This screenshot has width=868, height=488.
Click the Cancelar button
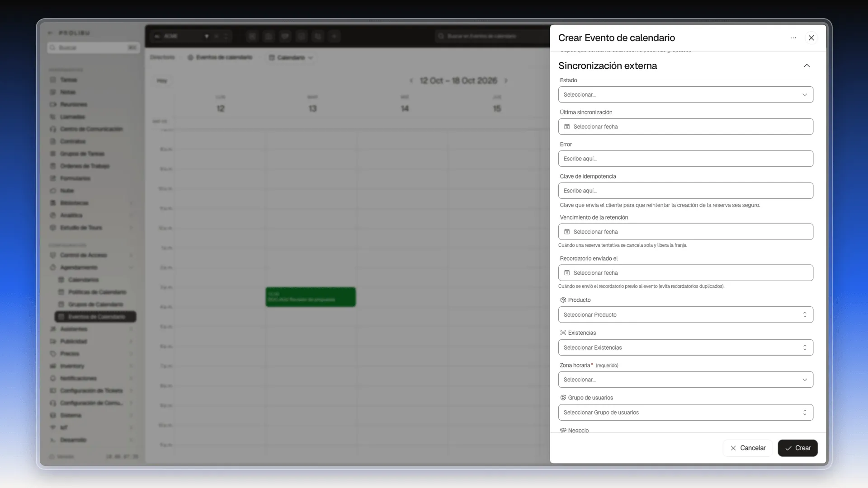click(748, 448)
